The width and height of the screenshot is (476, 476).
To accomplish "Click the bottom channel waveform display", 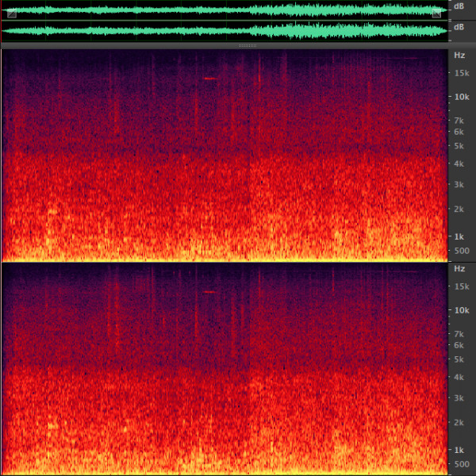I will click(225, 31).
